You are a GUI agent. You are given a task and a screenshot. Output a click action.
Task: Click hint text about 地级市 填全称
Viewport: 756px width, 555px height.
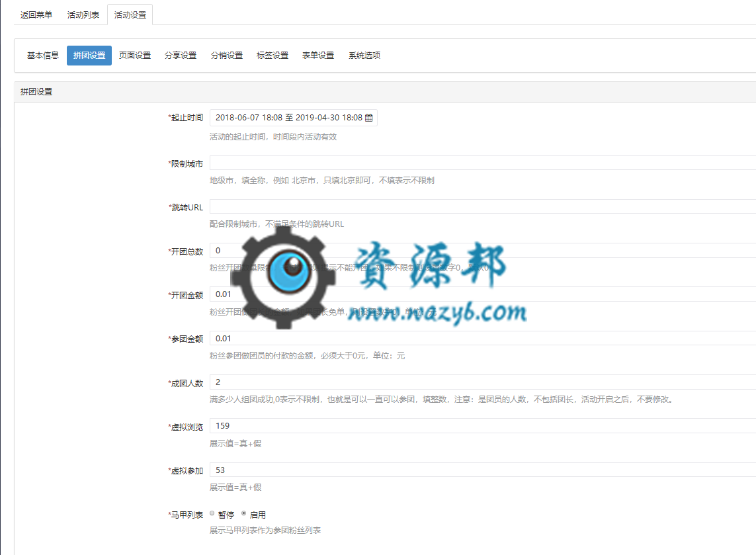click(322, 181)
